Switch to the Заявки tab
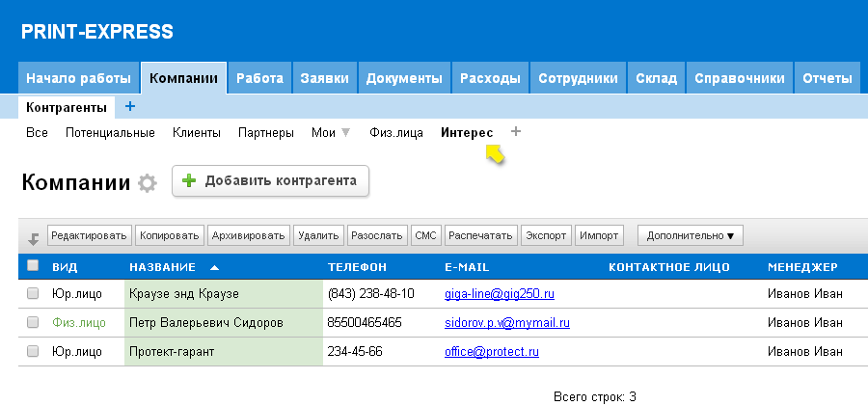 [x=324, y=78]
